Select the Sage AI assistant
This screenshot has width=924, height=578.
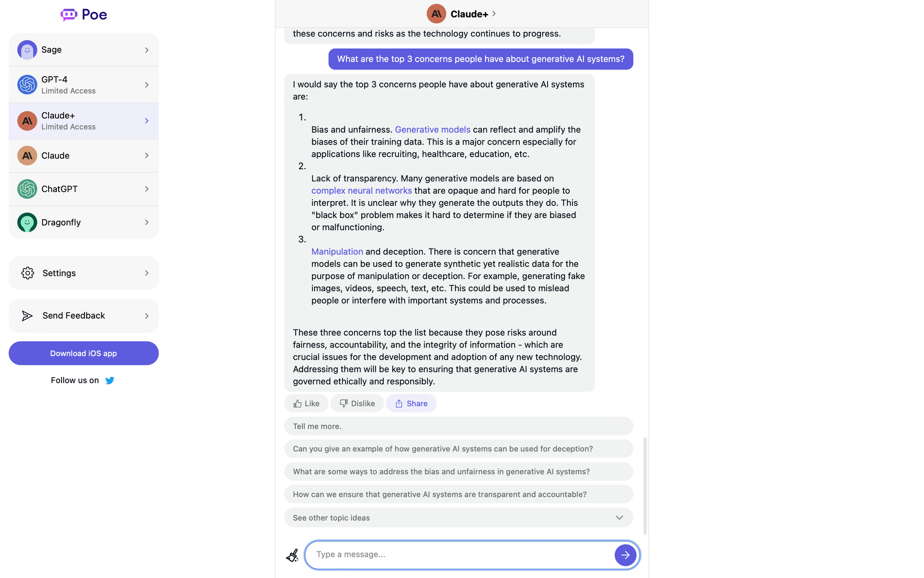[x=83, y=50]
